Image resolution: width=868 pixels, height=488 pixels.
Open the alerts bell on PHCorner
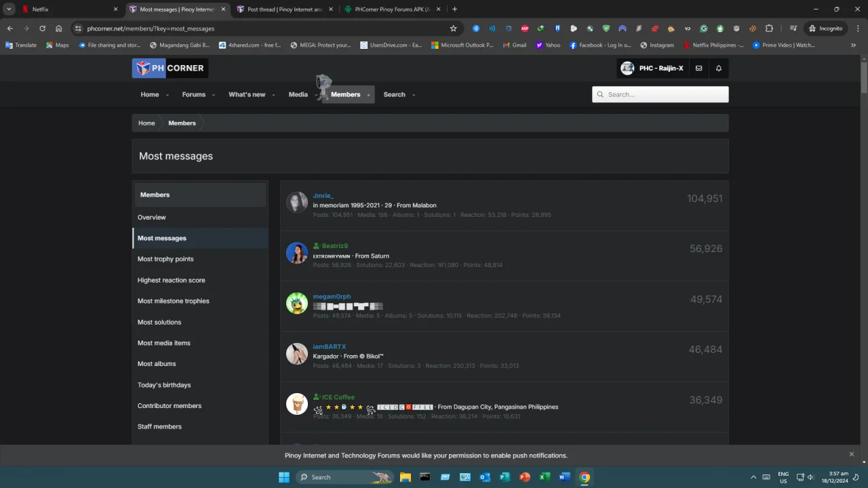[x=719, y=68]
